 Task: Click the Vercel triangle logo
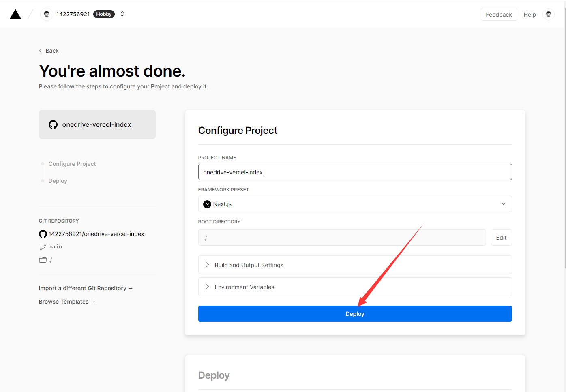[x=15, y=15]
